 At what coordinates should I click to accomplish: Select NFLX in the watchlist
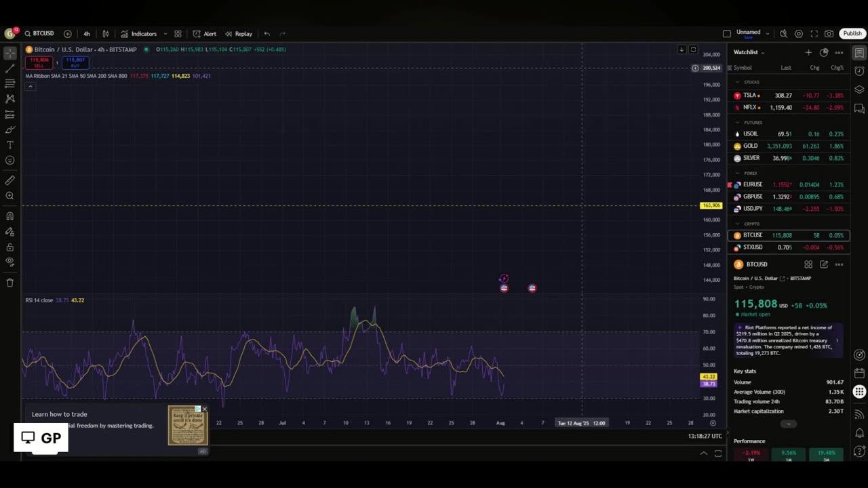pyautogui.click(x=789, y=107)
